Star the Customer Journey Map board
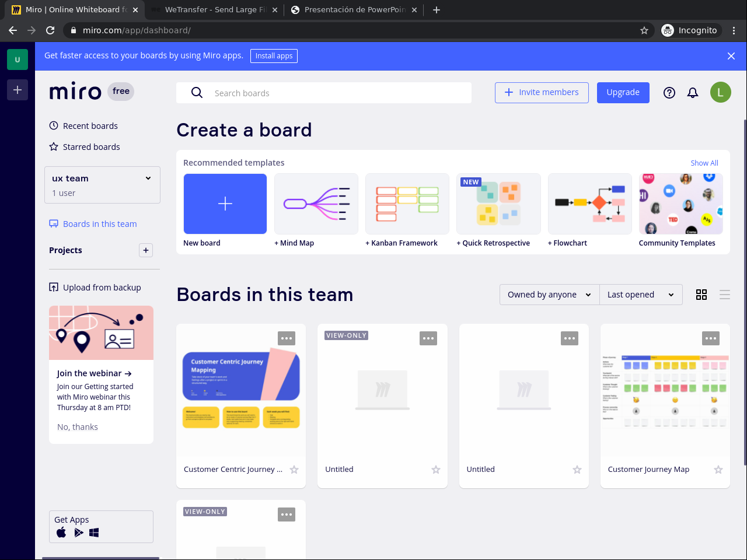Screen dimensions: 747x560 718,470
